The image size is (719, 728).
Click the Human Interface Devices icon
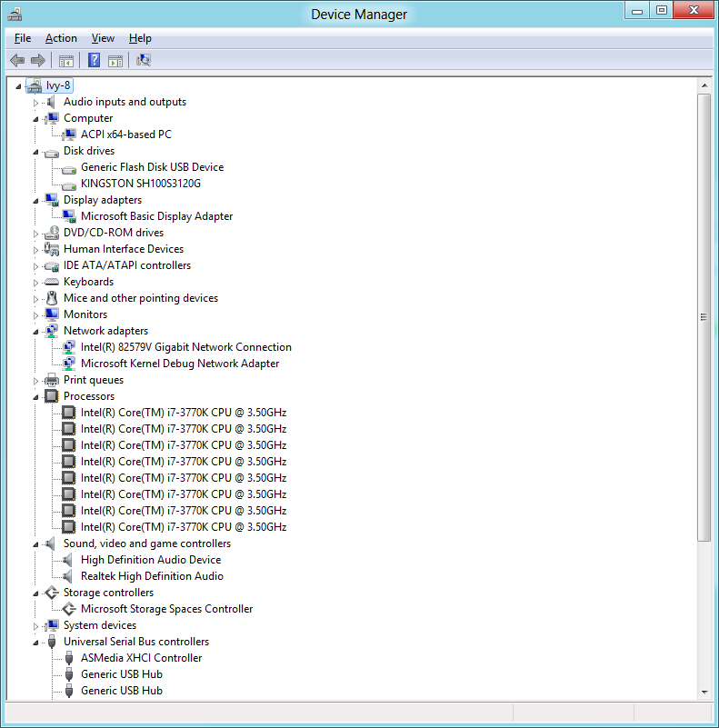pos(52,249)
